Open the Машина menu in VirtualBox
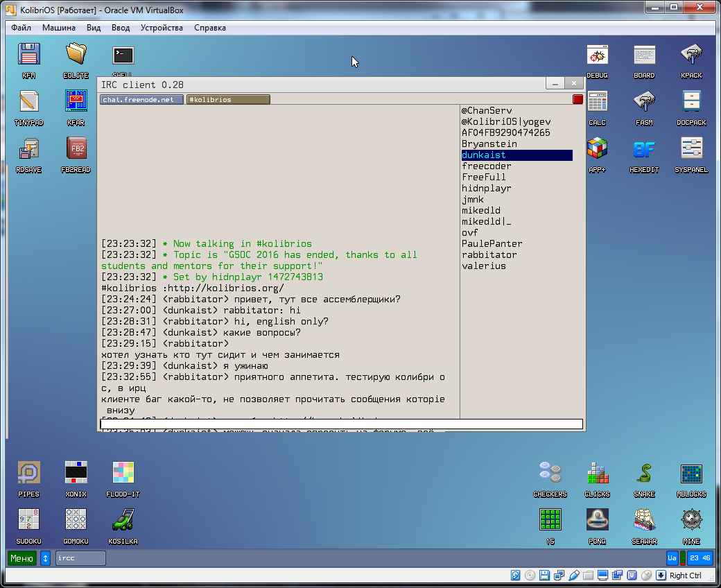Image resolution: width=721 pixels, height=588 pixels. tap(59, 28)
